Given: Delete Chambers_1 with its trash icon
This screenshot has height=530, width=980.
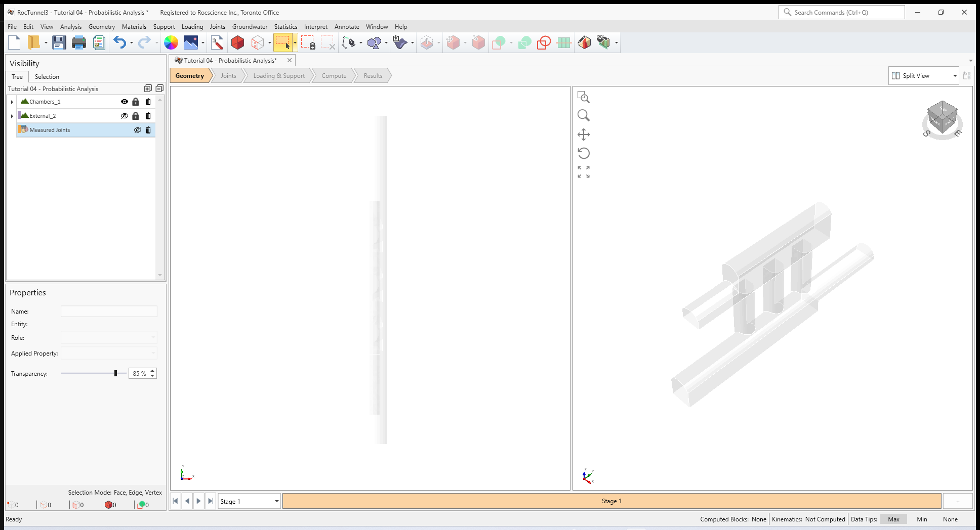Looking at the screenshot, I should coord(148,102).
